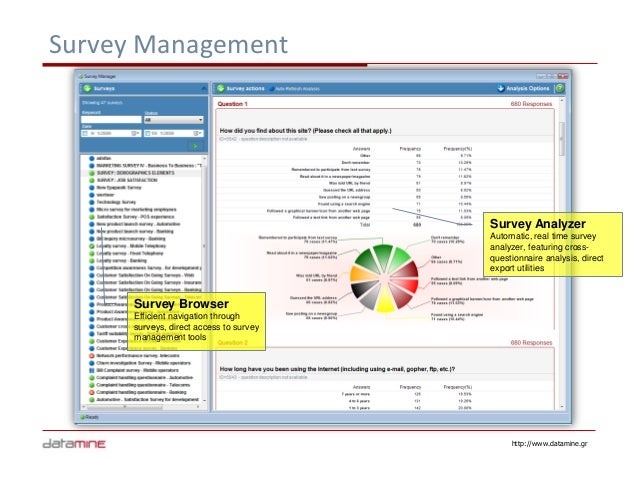Click the yellow pie chart slice
Image resolution: width=638 pixels, height=479 pixels.
pyautogui.click(x=385, y=304)
